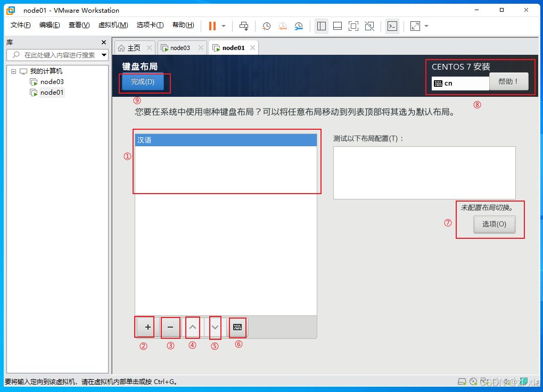Screen dimensions: 543x392
Task: Select 我的计算机 in the library tree
Action: click(46, 71)
